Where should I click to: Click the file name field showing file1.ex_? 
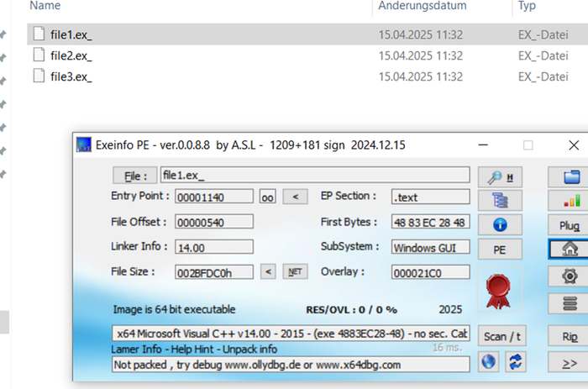[x=315, y=175]
